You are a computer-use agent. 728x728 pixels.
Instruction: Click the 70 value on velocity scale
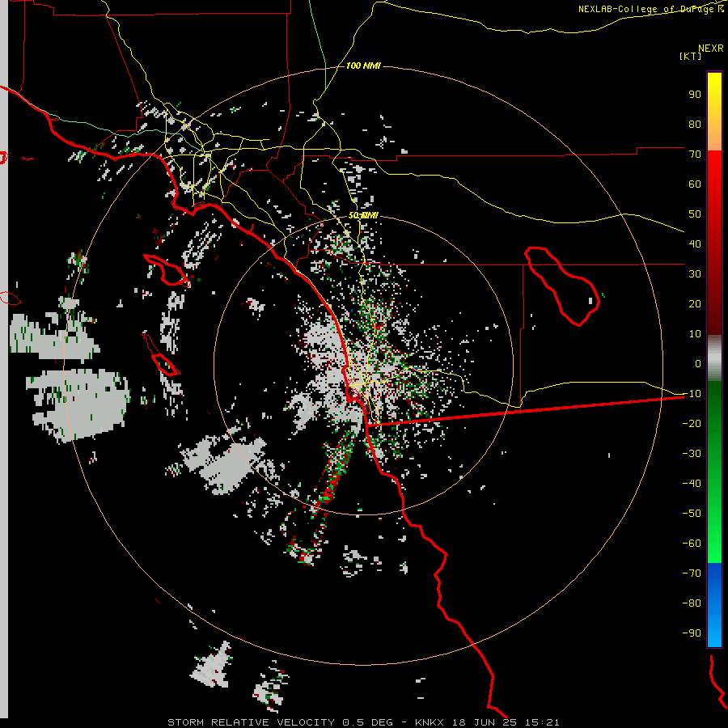[x=695, y=154]
